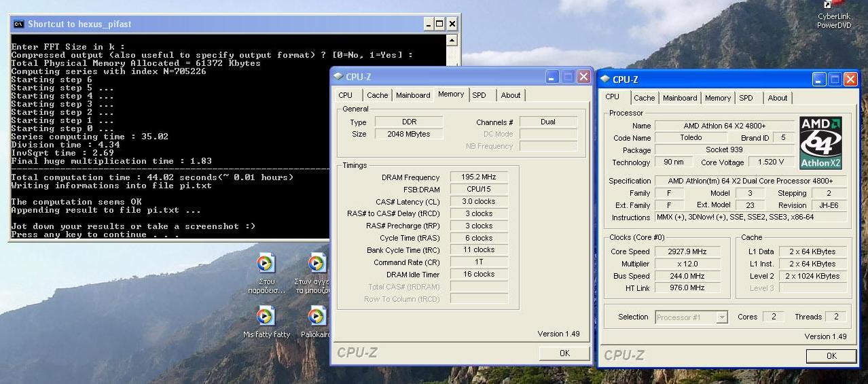Click CPU-Z title icon in CPU window
Image resolution: width=868 pixels, height=384 pixels.
click(x=605, y=80)
